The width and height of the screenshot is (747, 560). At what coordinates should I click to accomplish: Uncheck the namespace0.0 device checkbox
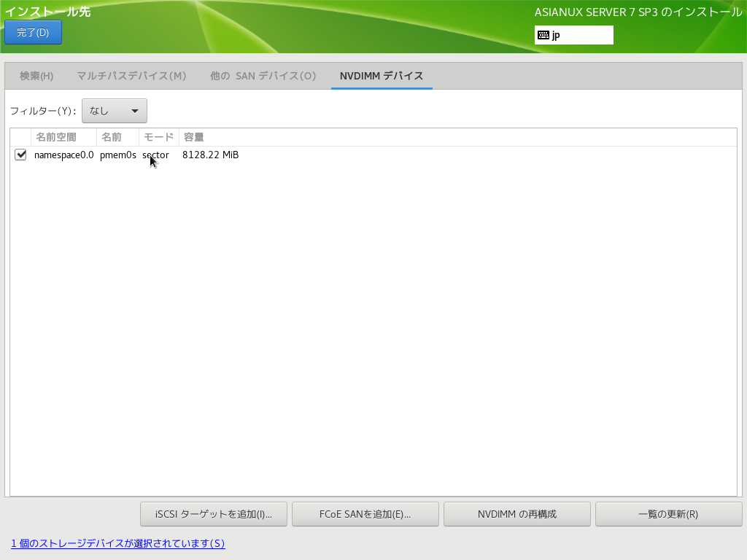pyautogui.click(x=20, y=155)
